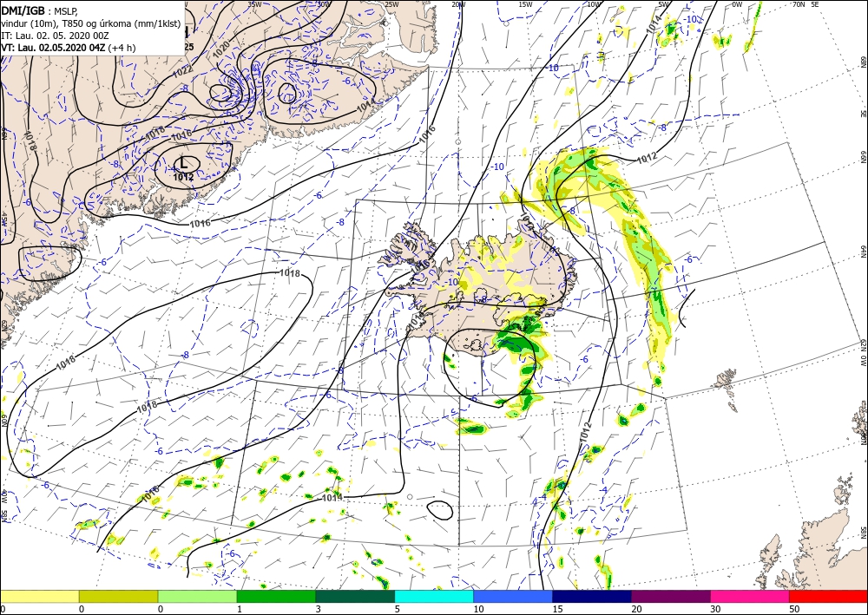Viewport: 868px width, 615px height.
Task: Click the navy blue legend swatch
Action: 592,596
